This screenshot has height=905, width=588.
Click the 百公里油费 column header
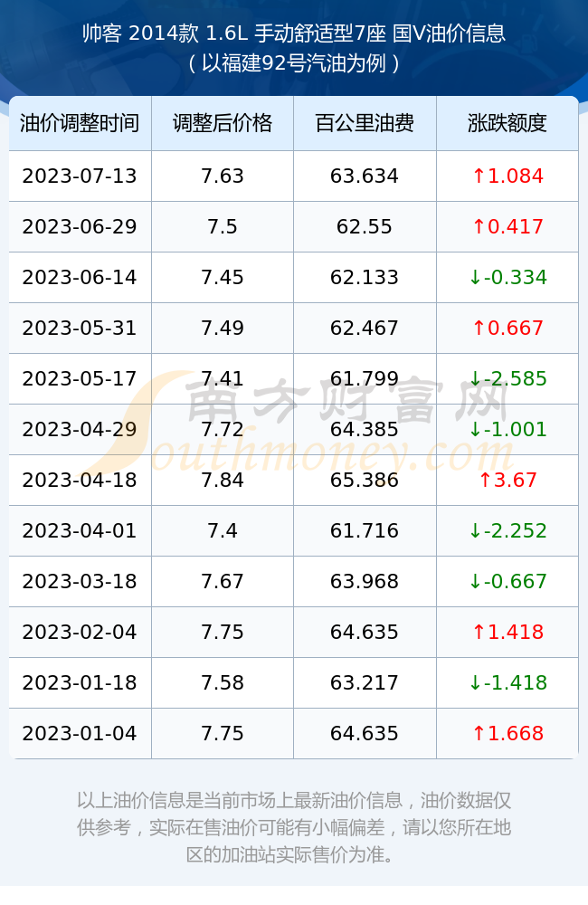tap(365, 123)
